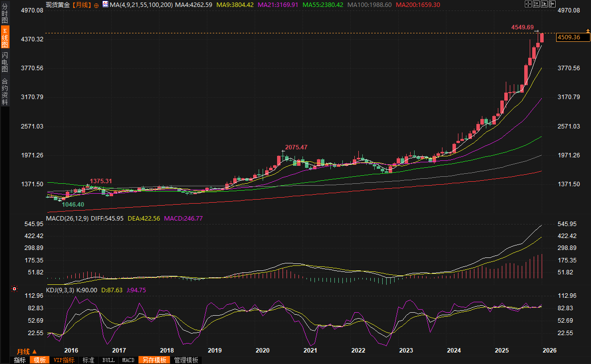The height and width of the screenshot is (364, 591).
Task: Click the circled plus icon beside 月线
Action: coord(96,5)
